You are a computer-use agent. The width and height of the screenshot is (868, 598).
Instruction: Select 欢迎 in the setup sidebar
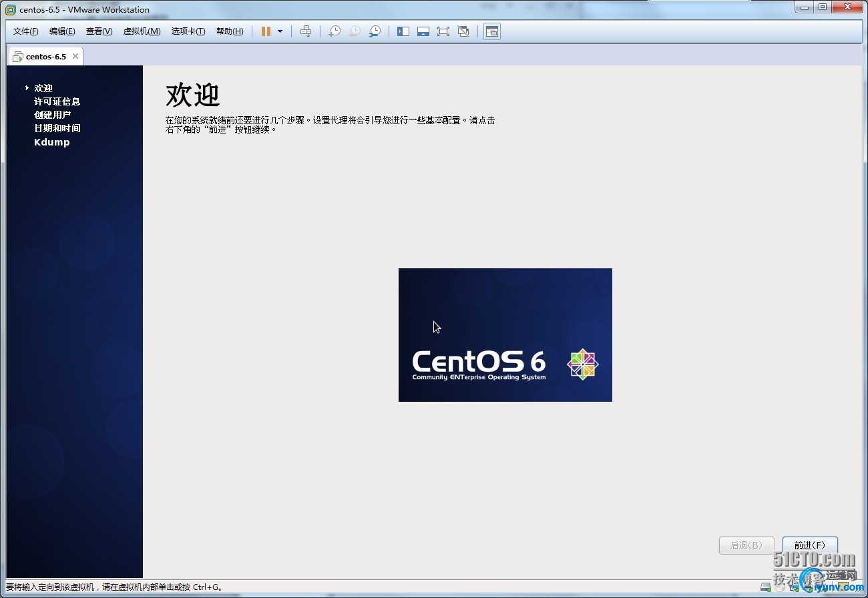tap(43, 88)
